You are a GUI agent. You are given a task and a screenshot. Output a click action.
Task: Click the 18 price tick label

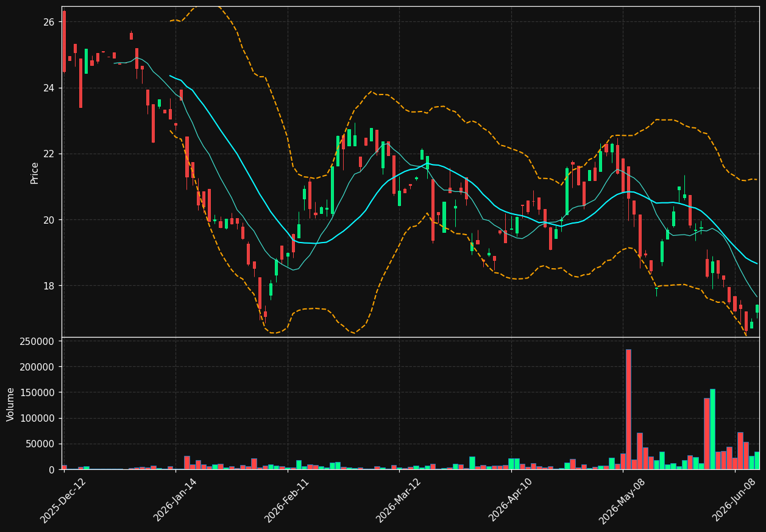(49, 286)
